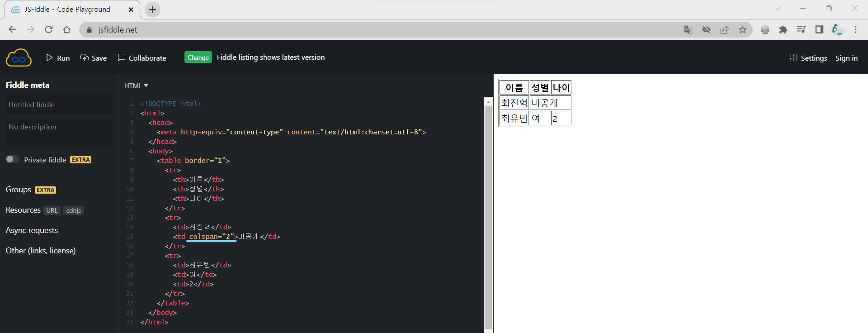This screenshot has width=868, height=333.
Task: Run the fiddle code
Action: pos(58,58)
